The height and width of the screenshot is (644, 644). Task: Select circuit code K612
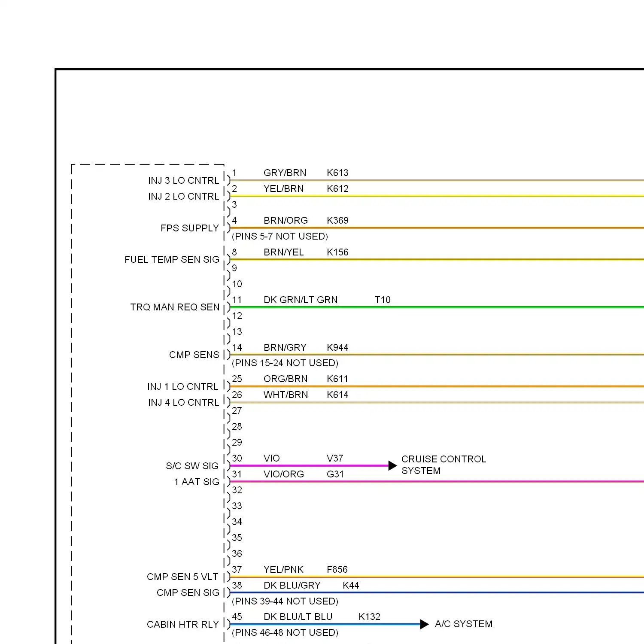tap(337, 188)
